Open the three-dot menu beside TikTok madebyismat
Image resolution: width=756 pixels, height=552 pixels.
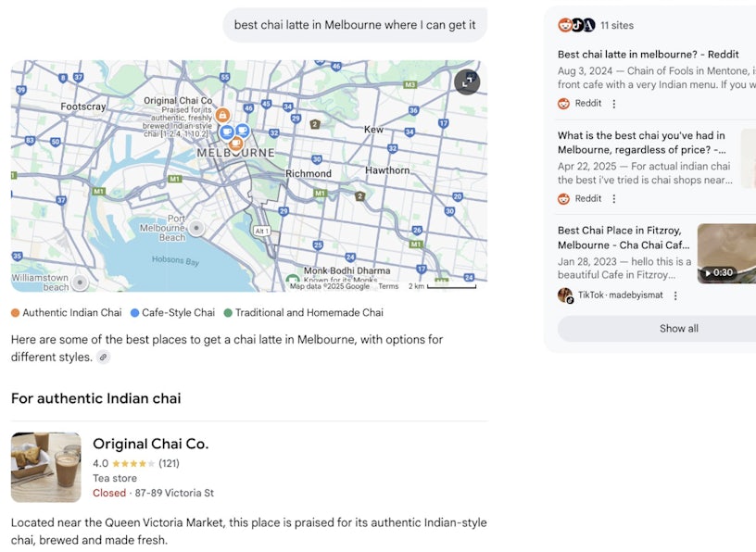[x=675, y=295]
